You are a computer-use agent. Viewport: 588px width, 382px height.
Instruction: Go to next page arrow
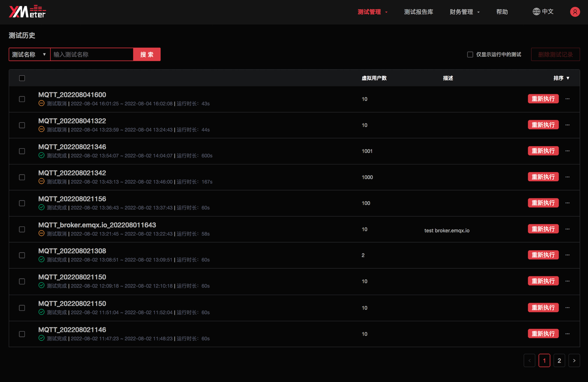[574, 360]
